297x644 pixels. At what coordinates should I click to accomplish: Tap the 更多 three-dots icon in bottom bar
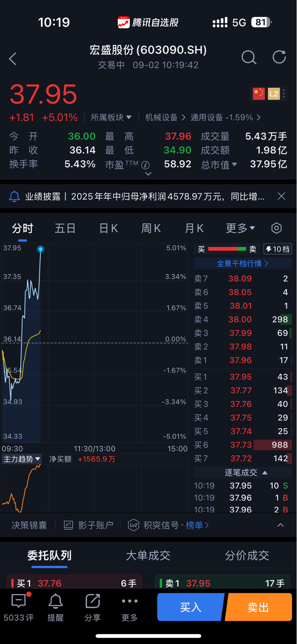tap(129, 606)
